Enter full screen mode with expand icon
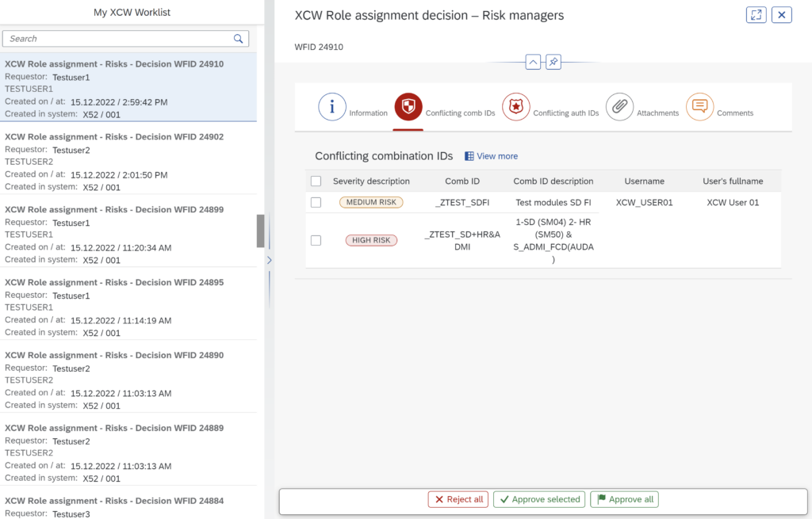This screenshot has width=812, height=519. pyautogui.click(x=756, y=15)
